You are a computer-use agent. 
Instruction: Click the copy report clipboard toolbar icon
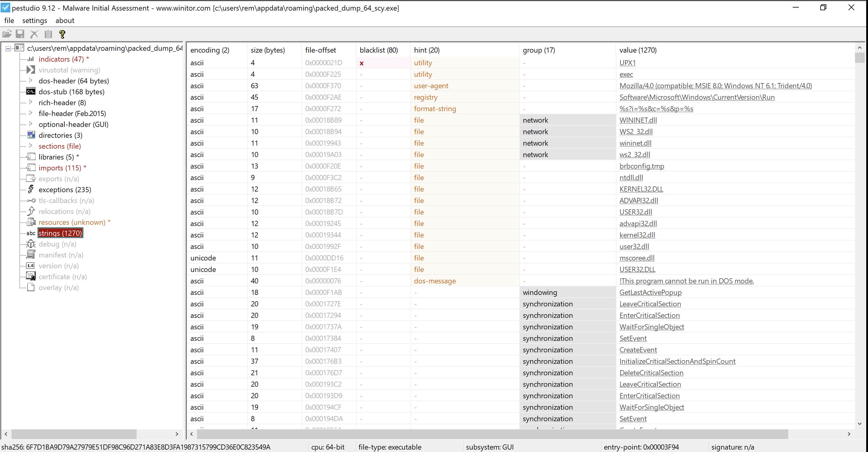pyautogui.click(x=48, y=34)
